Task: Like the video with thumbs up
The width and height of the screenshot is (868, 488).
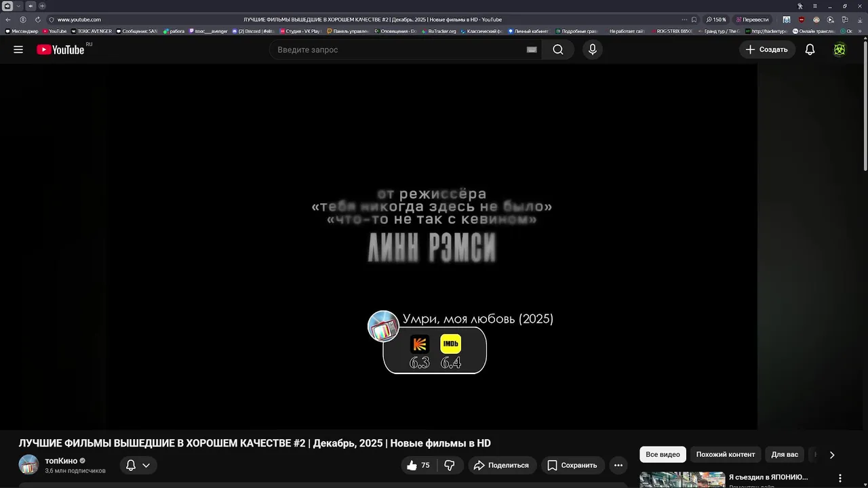Action: coord(419,465)
